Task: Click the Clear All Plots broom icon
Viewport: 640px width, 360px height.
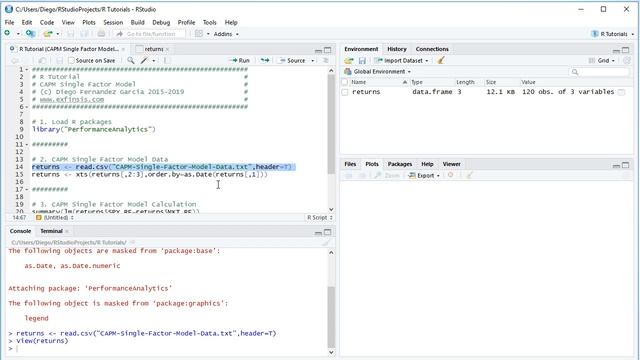Action: click(469, 175)
